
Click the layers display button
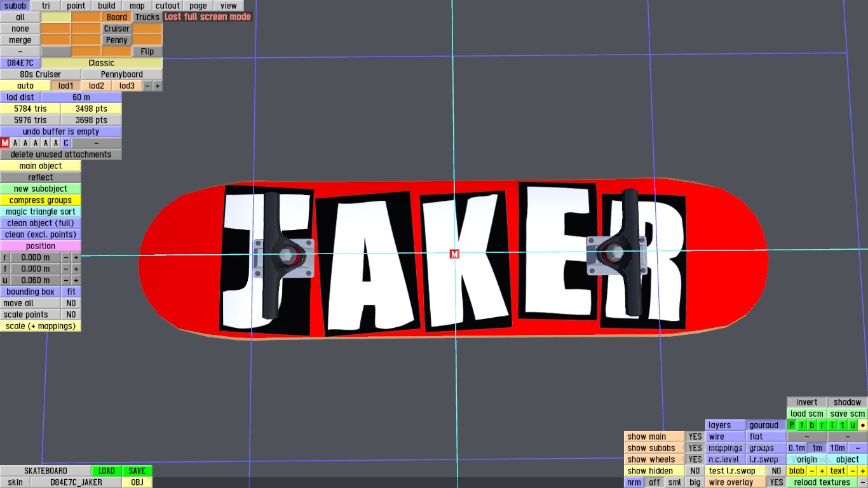[725, 425]
